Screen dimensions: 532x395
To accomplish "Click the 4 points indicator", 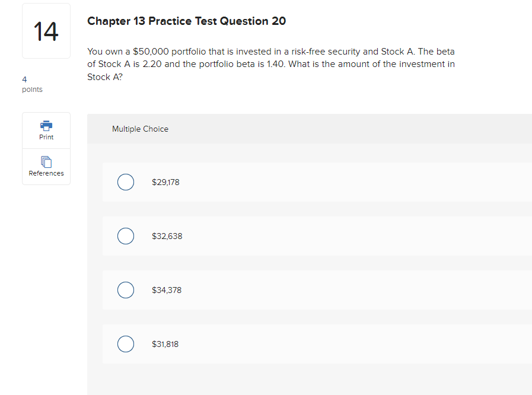I will [31, 84].
